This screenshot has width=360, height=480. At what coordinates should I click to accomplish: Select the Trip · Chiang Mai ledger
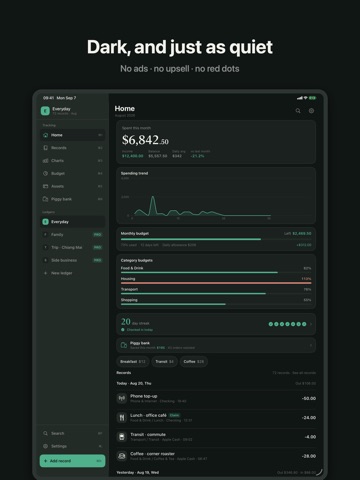point(73,247)
